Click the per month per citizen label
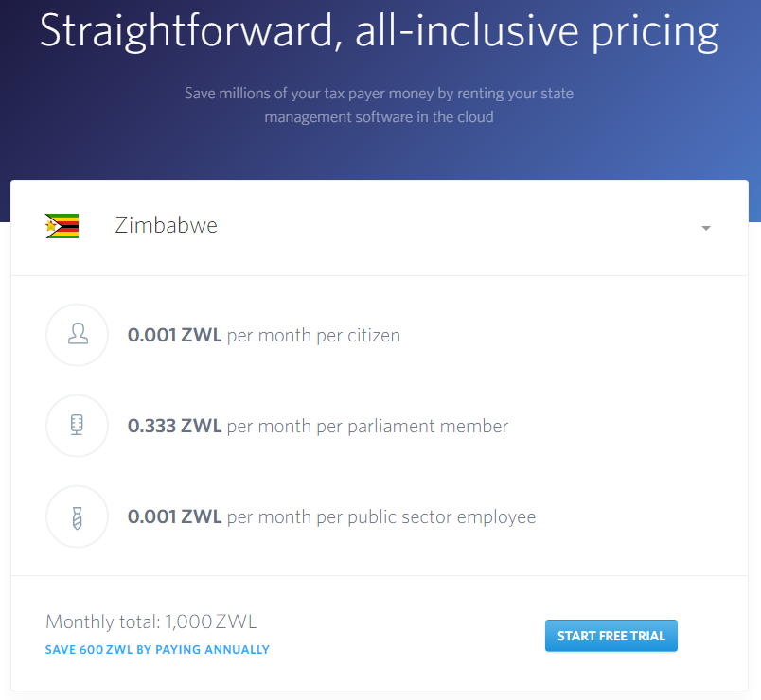The width and height of the screenshot is (761, 700). [313, 336]
